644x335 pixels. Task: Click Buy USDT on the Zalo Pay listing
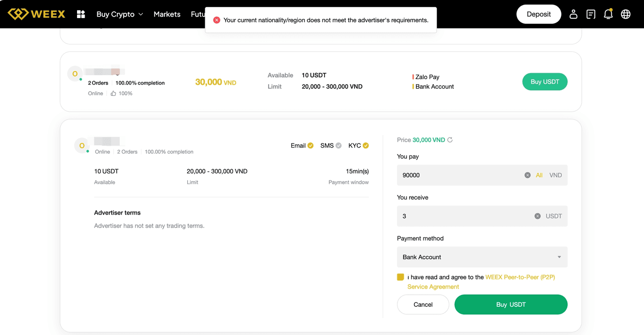pos(544,82)
